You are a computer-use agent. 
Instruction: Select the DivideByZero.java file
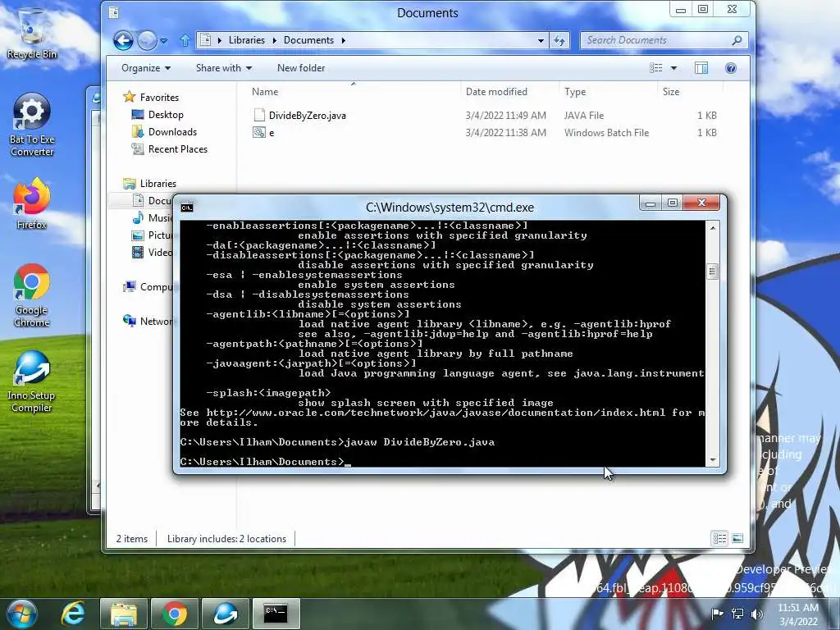tap(308, 115)
